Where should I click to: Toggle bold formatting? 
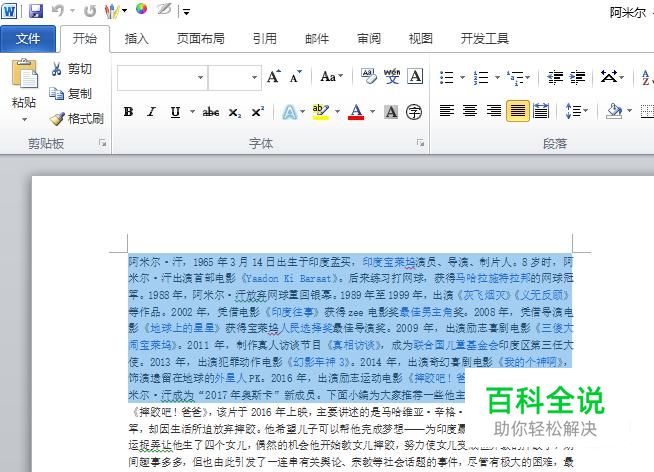coord(128,112)
